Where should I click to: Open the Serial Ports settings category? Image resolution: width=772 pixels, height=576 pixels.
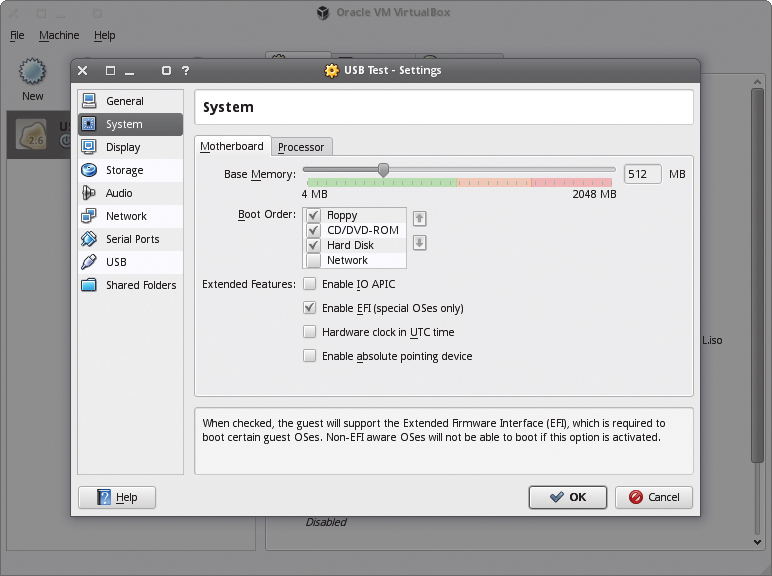132,239
